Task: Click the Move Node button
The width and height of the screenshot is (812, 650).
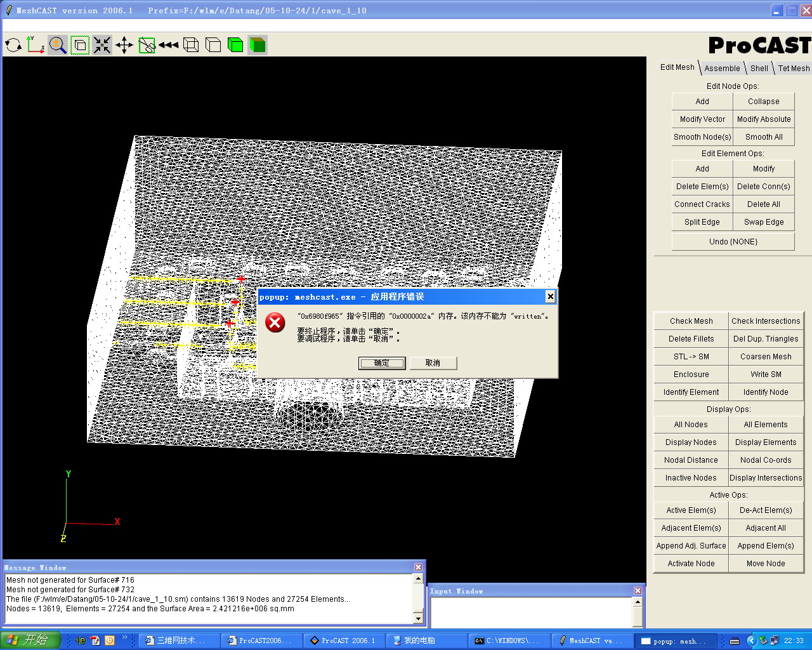Action: pyautogui.click(x=766, y=564)
